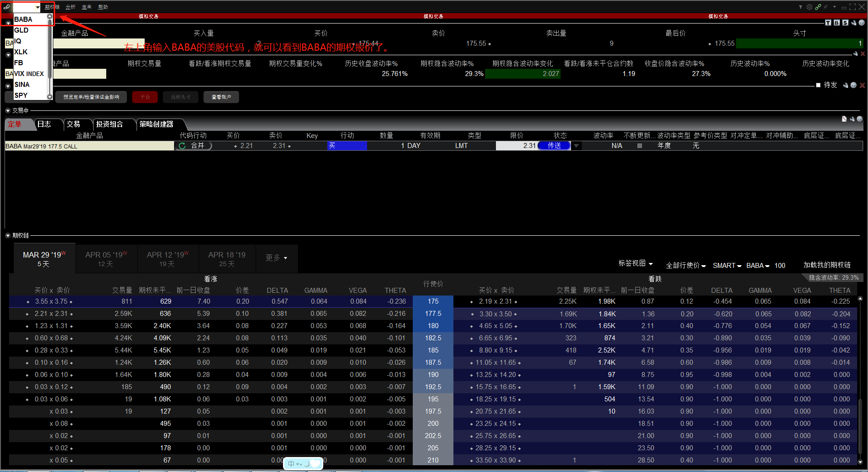Click strike price 177.5 in option chain
Image resolution: width=868 pixels, height=472 pixels.
click(433, 314)
